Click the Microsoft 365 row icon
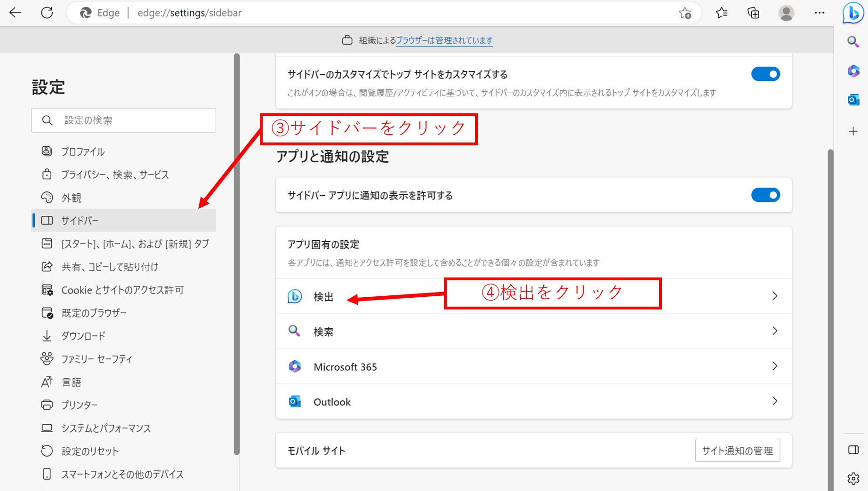This screenshot has width=868, height=491. [x=295, y=366]
